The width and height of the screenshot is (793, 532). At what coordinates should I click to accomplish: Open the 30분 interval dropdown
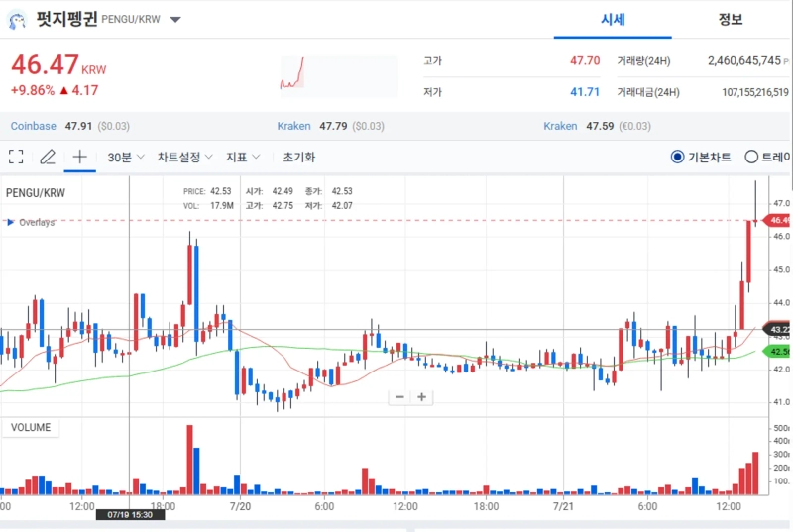click(126, 157)
